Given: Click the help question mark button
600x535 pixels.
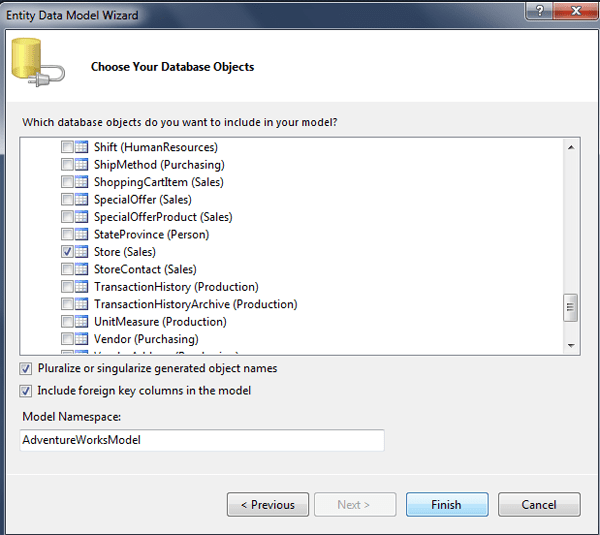Looking at the screenshot, I should 539,11.
